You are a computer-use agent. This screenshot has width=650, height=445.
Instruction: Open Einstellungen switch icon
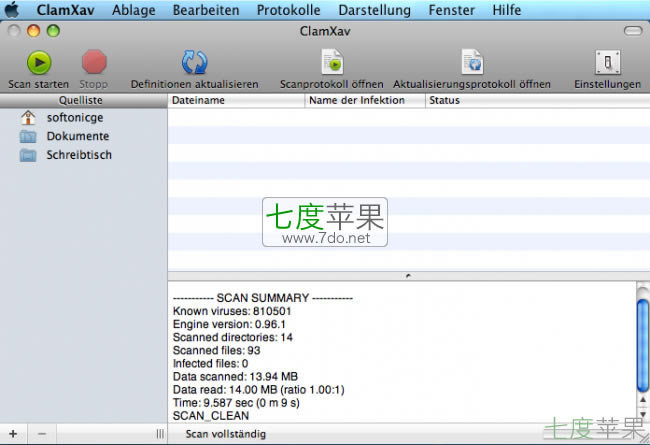[x=608, y=62]
